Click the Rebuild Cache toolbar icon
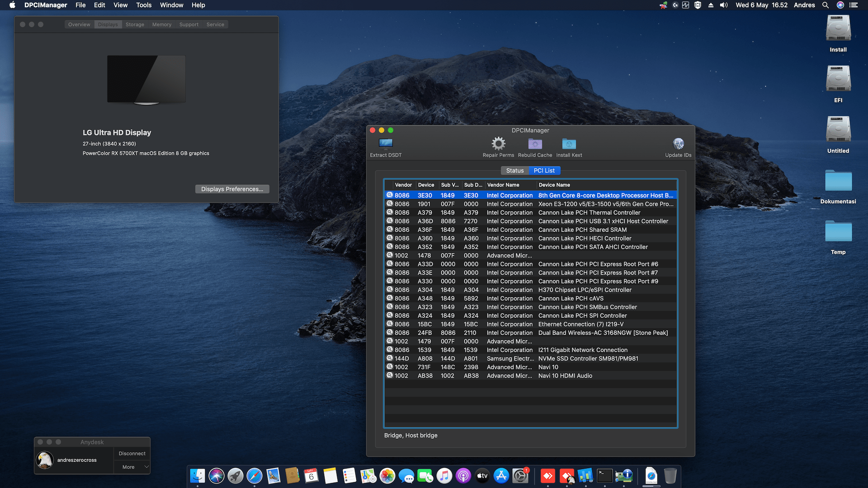Image resolution: width=868 pixels, height=488 pixels. pyautogui.click(x=535, y=144)
